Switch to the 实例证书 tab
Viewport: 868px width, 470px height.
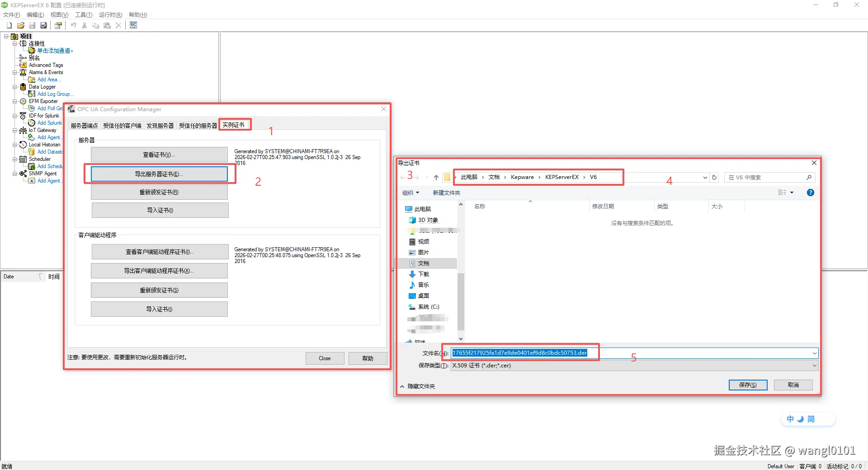tap(234, 125)
